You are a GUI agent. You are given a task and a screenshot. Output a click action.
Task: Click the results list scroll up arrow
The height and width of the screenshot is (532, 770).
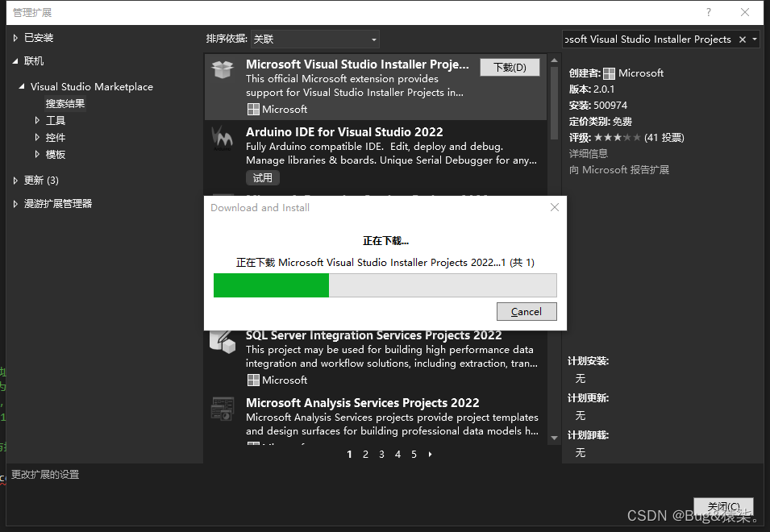pos(555,60)
